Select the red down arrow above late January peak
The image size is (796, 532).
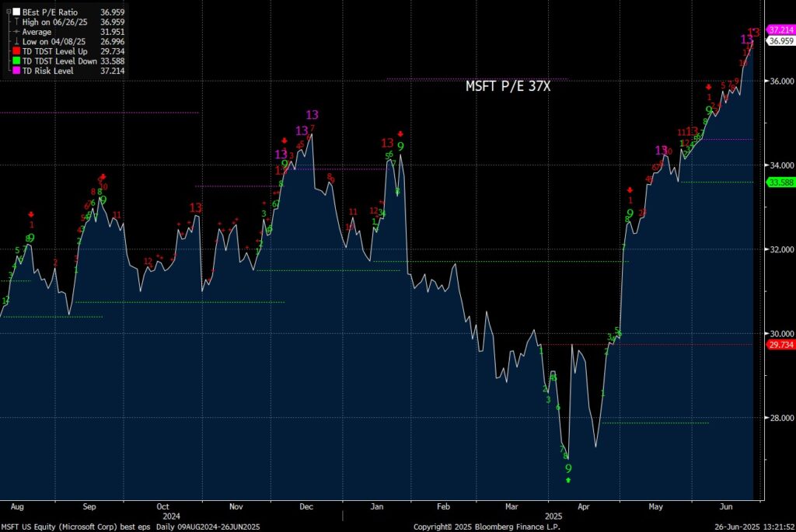[400, 134]
